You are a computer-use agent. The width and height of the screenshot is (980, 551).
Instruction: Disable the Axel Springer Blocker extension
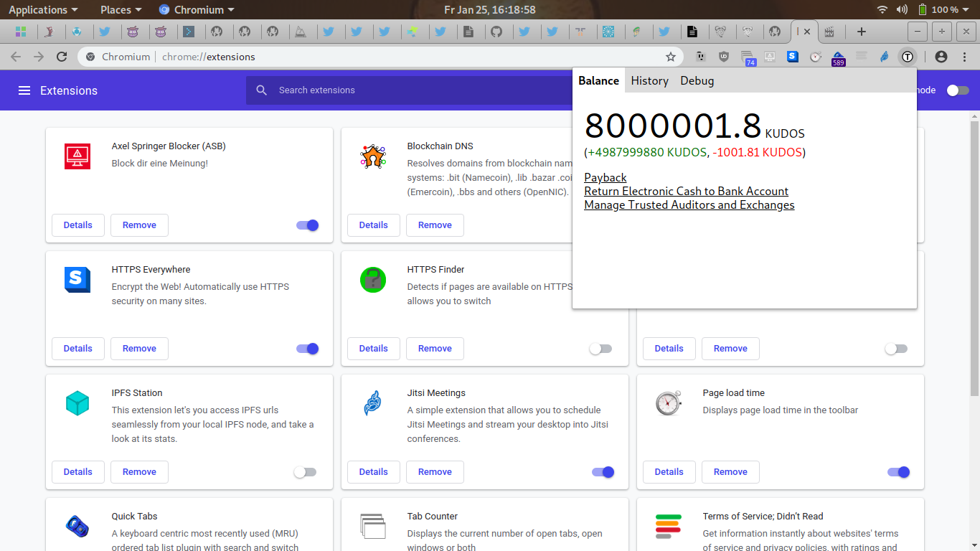pos(307,225)
